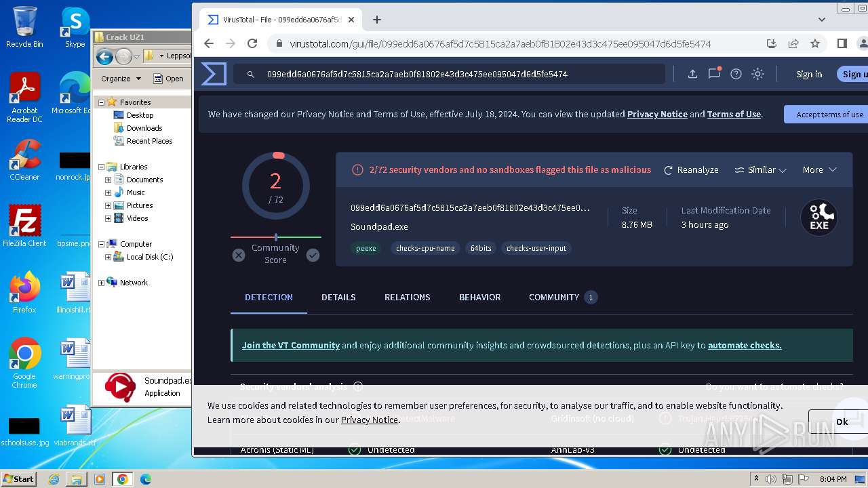
Task: Click Sign in link
Action: (x=809, y=74)
